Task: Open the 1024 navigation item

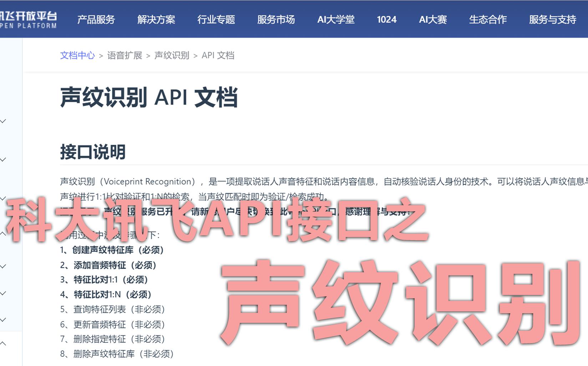Action: (386, 19)
